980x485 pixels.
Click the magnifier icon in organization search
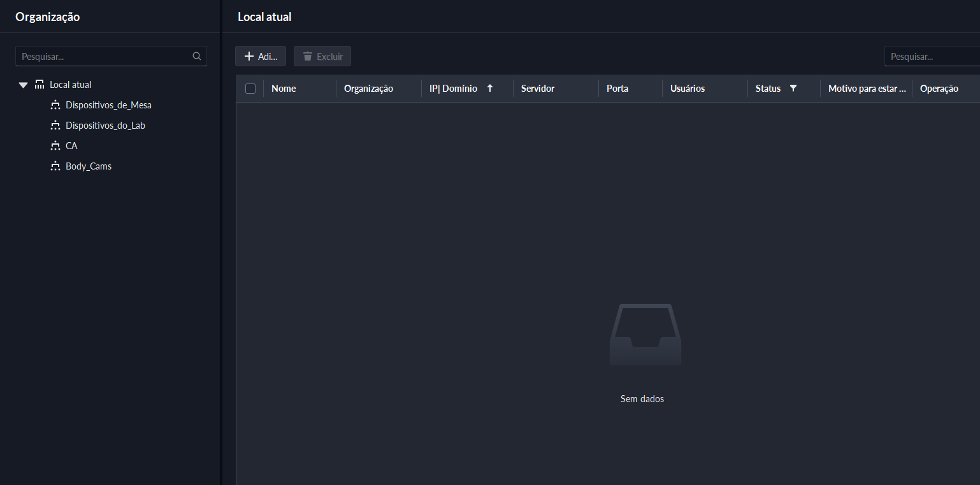197,56
